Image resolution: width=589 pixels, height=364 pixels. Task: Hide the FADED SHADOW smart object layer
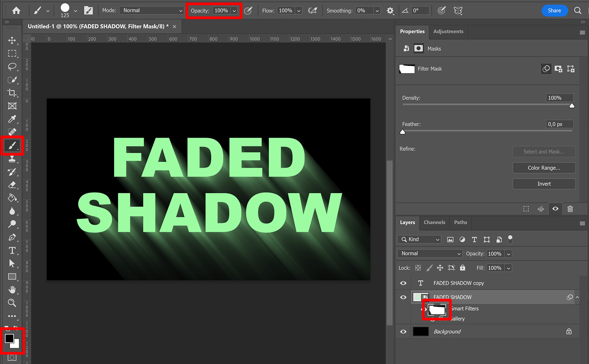(403, 297)
